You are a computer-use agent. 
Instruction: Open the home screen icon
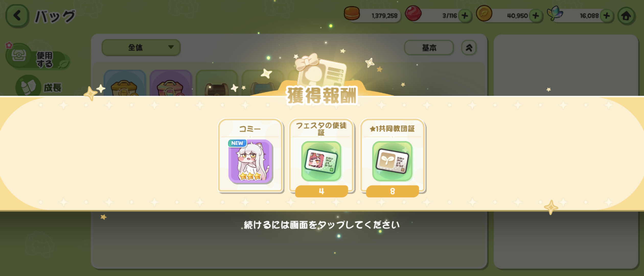pyautogui.click(x=626, y=16)
